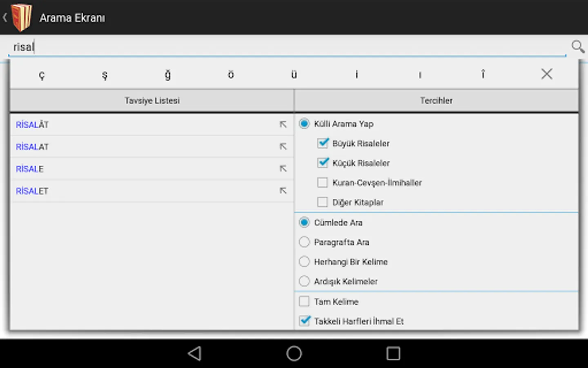Select Ardışık Kelimeler radio option
This screenshot has width=588, height=368.
click(304, 281)
